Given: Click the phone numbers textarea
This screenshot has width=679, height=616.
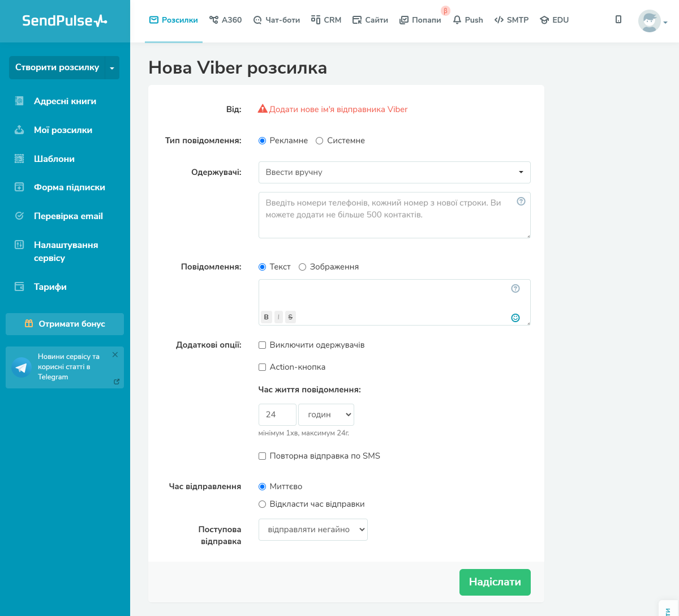Looking at the screenshot, I should point(394,215).
